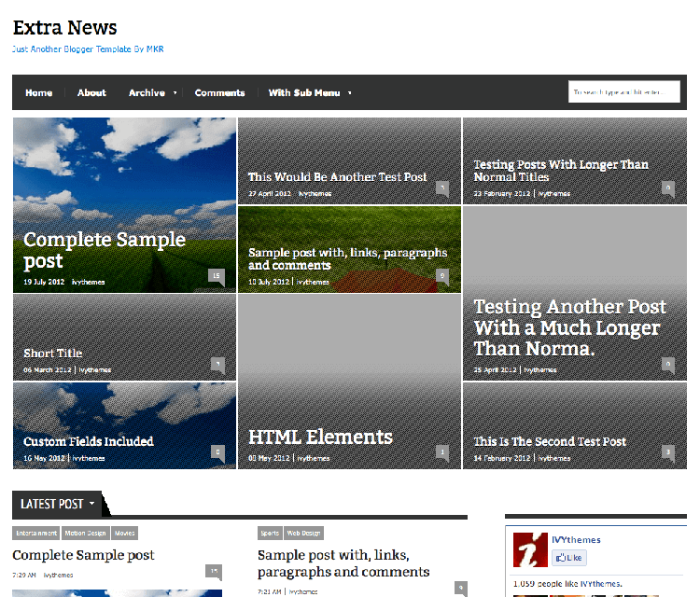Open the IVYthemes Facebook page link
Screen dimensions: 700x597
coord(576,540)
